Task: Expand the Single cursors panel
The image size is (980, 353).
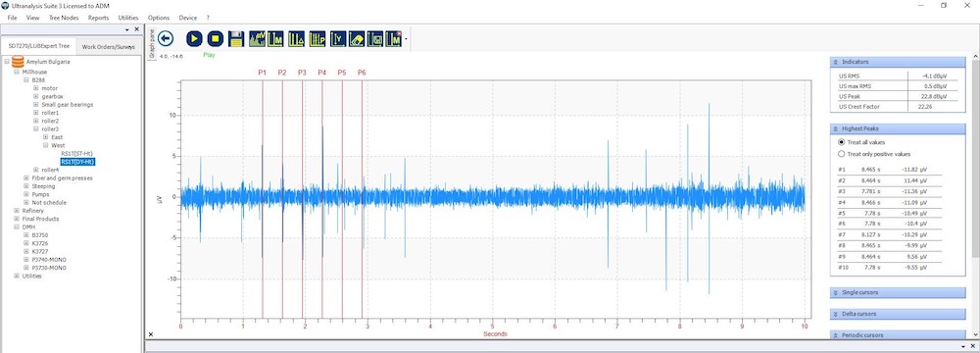Action: tap(898, 292)
